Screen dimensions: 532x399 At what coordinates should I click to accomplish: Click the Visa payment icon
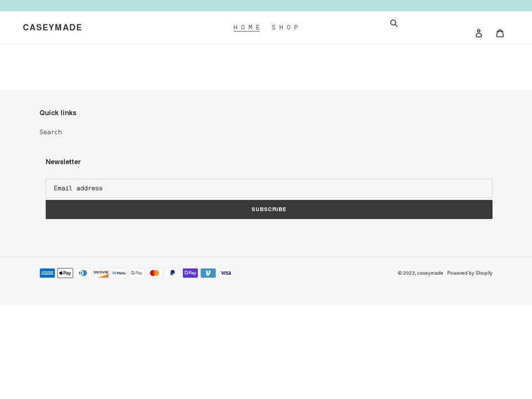(226, 273)
